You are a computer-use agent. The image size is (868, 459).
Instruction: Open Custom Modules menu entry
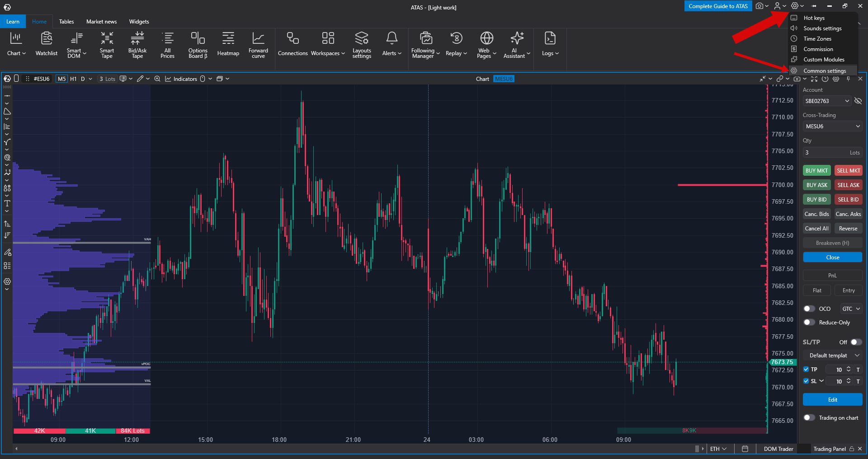point(823,60)
